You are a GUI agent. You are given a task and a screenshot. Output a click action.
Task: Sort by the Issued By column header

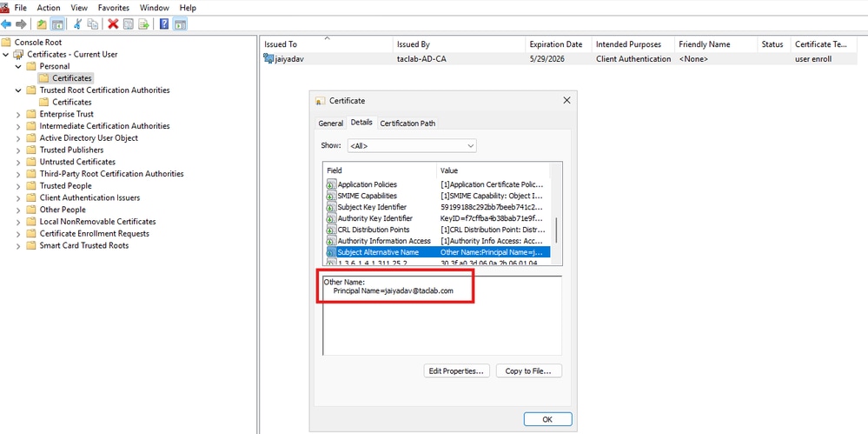click(459, 44)
